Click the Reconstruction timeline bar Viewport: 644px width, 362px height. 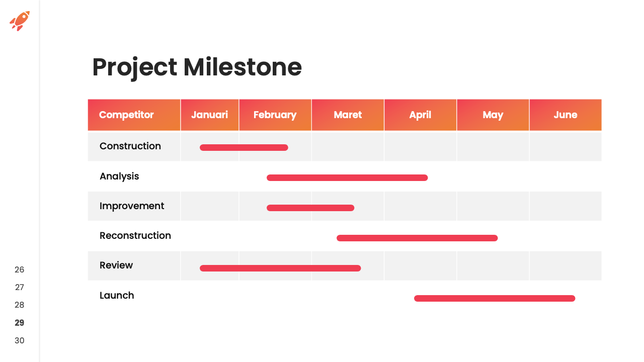(417, 238)
